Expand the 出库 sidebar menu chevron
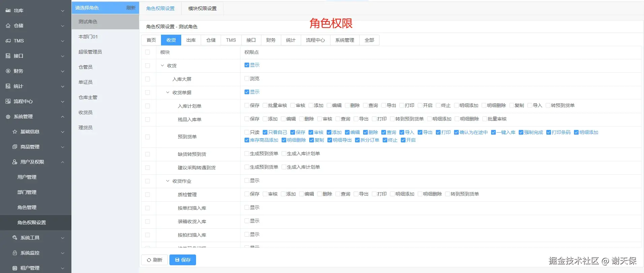644x273 pixels. [x=63, y=11]
